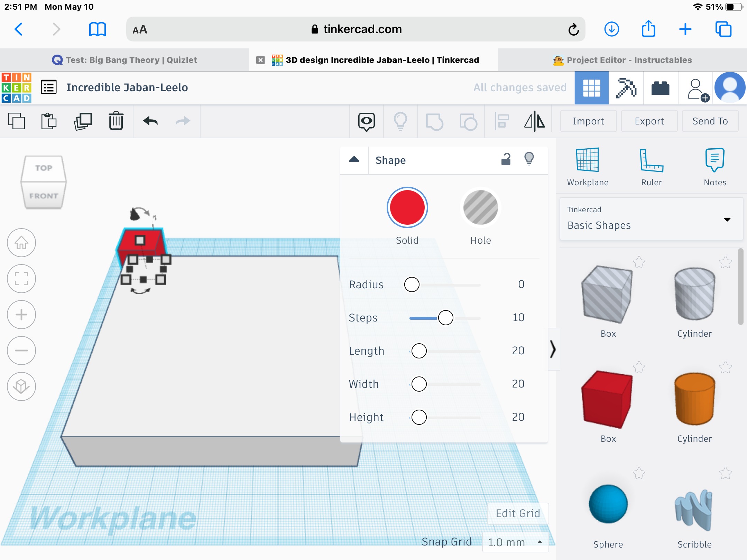The image size is (747, 560).
Task: Click the Export button
Action: 649,121
